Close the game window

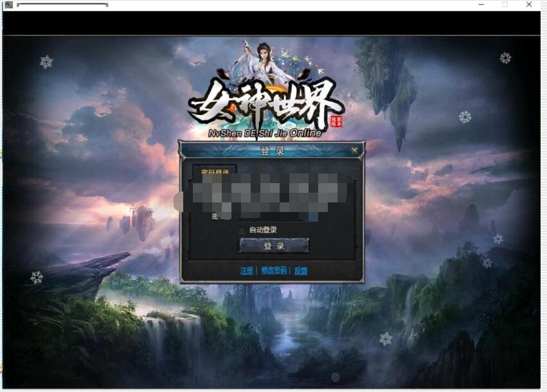tap(529, 4)
